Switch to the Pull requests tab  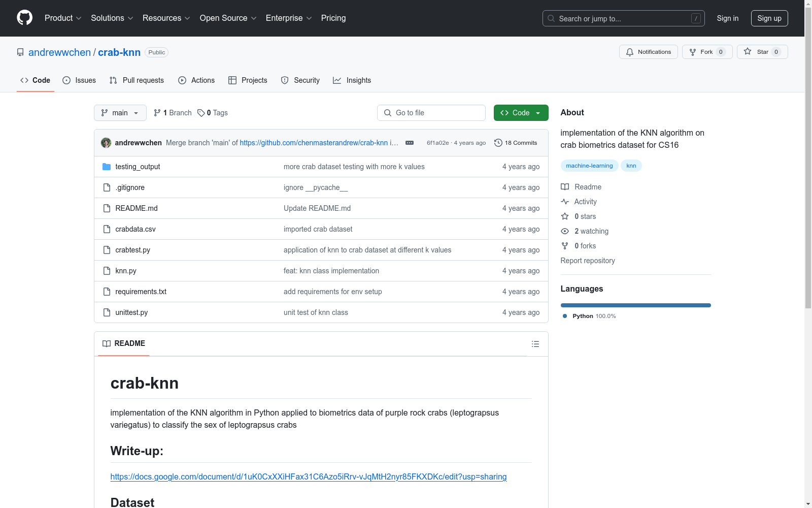pos(137,80)
